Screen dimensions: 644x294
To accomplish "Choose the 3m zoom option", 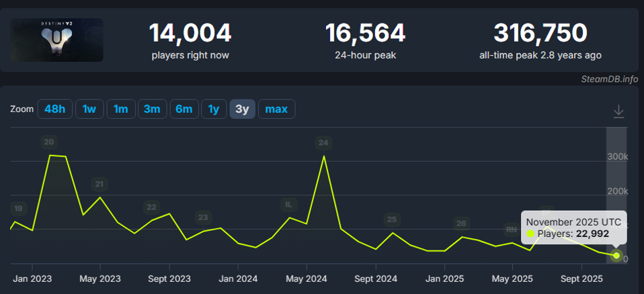I will (152, 109).
